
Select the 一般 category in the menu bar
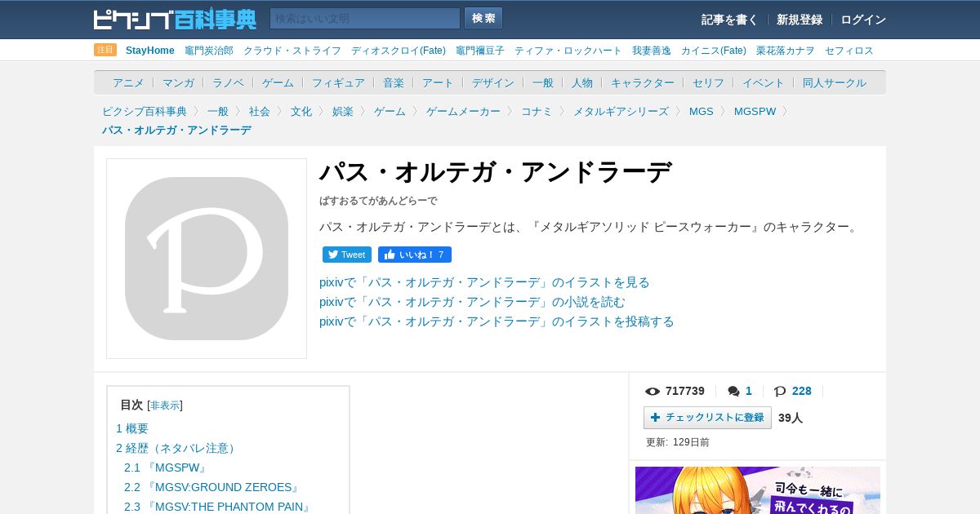543,82
